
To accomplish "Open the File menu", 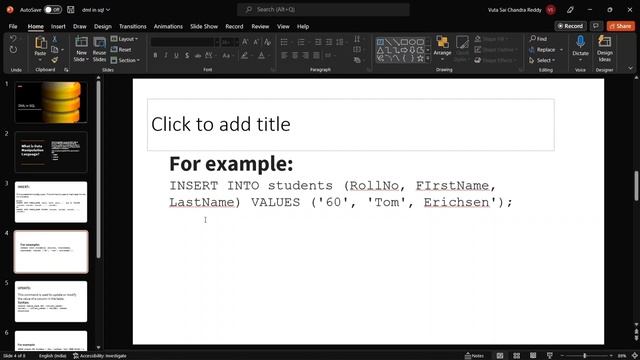I will 13,26.
